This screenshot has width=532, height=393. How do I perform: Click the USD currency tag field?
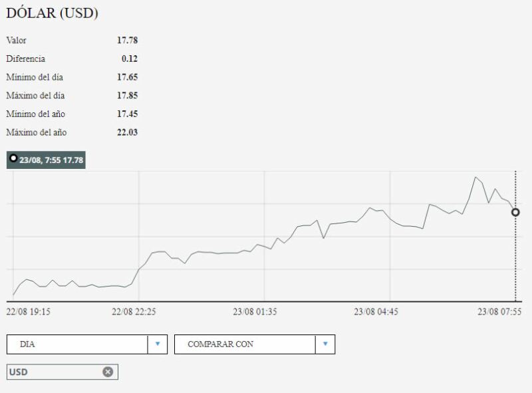click(x=53, y=372)
